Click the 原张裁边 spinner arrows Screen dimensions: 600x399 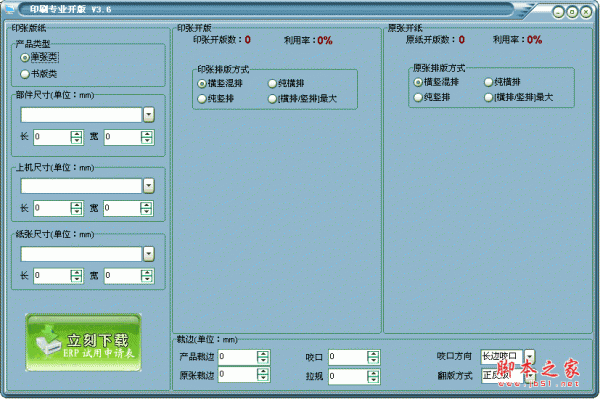pyautogui.click(x=263, y=375)
